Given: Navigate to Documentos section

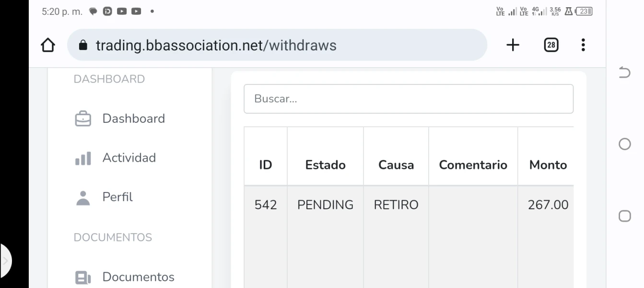Looking at the screenshot, I should pos(138,277).
